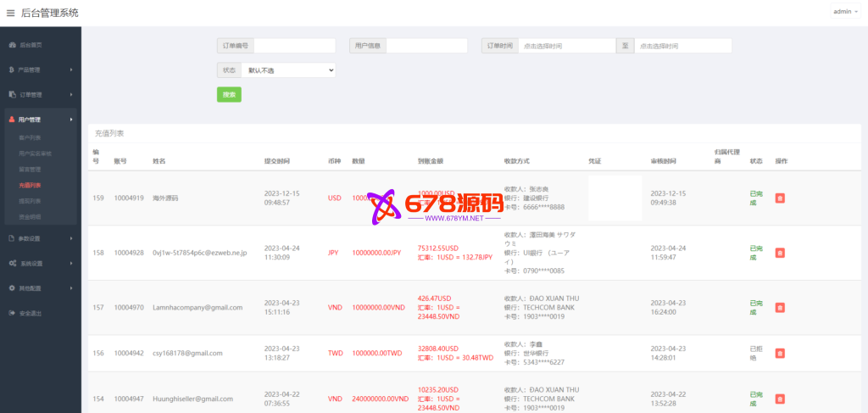Click the green 搜索 search button
The width and height of the screenshot is (868, 413).
(229, 95)
